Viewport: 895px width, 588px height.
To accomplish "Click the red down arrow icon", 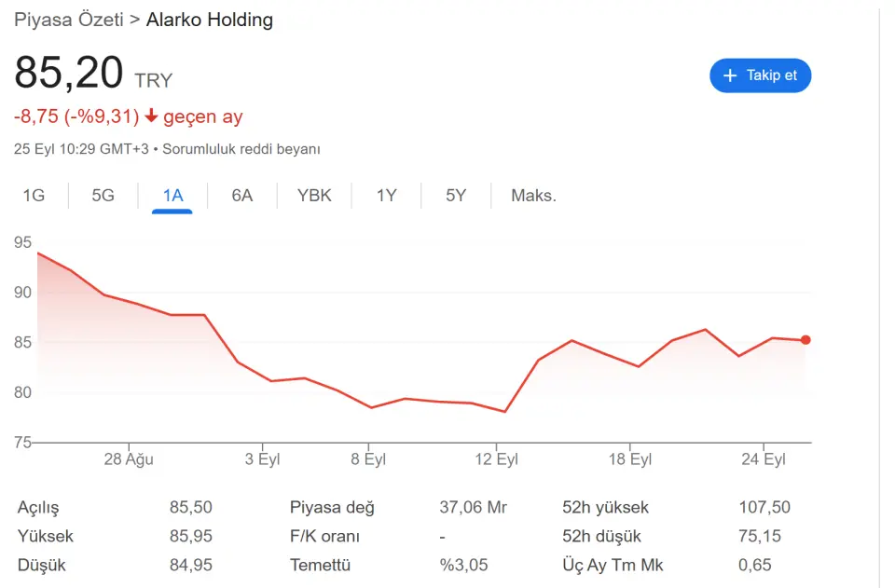I will 152,116.
